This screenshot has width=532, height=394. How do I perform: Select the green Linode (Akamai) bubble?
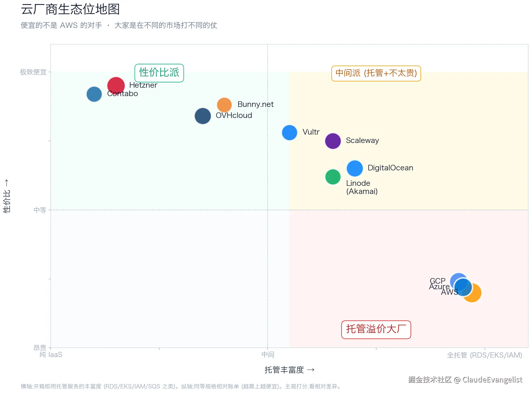(x=333, y=177)
